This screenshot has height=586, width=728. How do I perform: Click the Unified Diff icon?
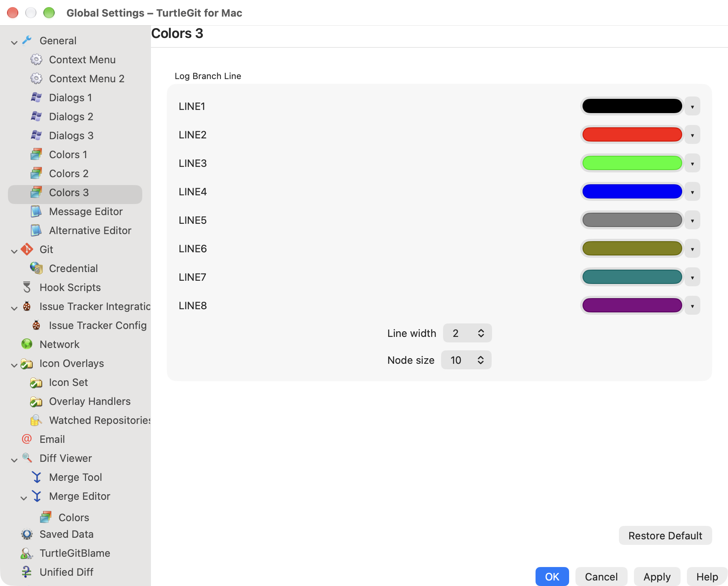point(27,572)
